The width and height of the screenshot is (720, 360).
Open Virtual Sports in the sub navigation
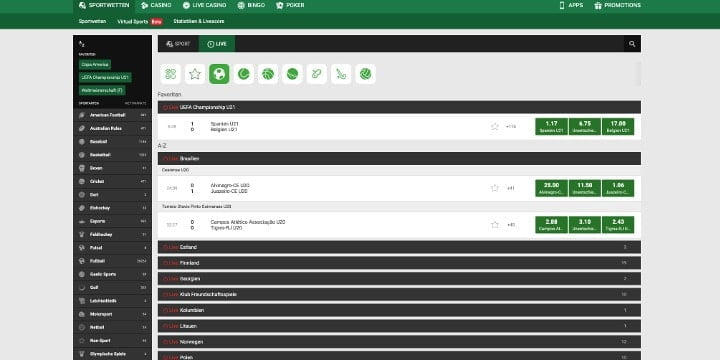click(140, 22)
